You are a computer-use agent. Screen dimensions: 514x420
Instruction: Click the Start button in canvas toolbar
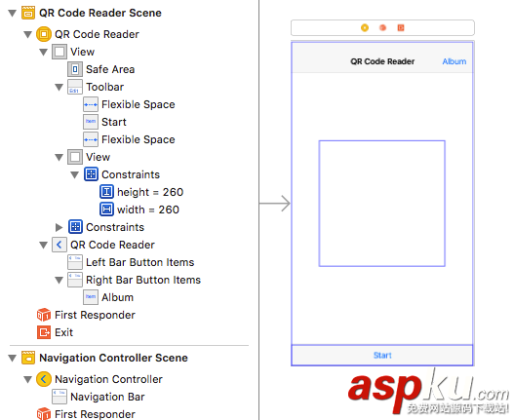(382, 355)
